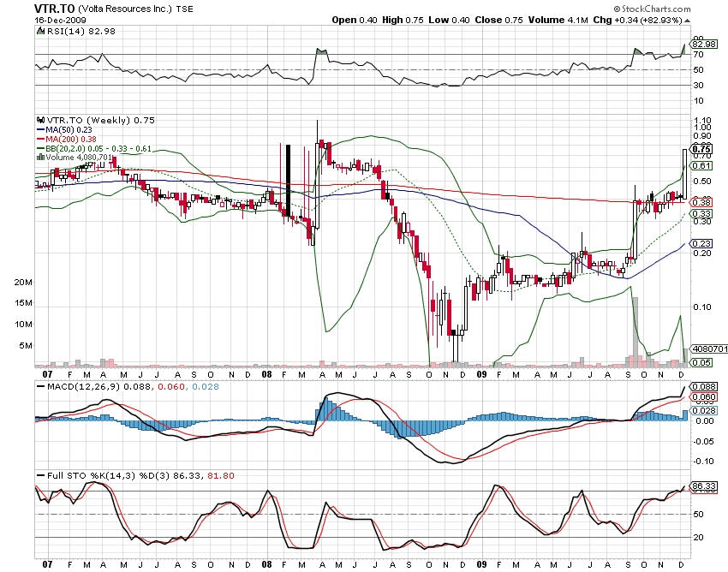The image size is (728, 572).
Task: Click the 86.33 stochastic value tag
Action: (704, 486)
